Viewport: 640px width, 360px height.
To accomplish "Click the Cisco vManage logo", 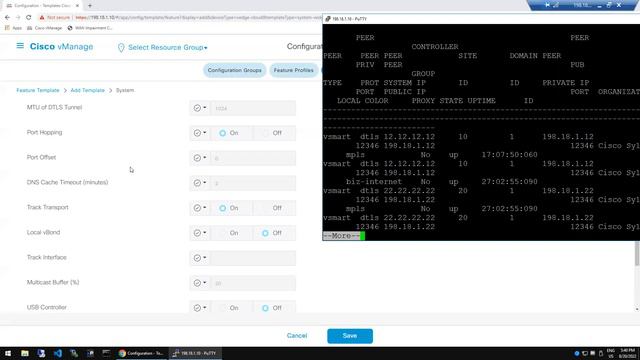I will (61, 47).
